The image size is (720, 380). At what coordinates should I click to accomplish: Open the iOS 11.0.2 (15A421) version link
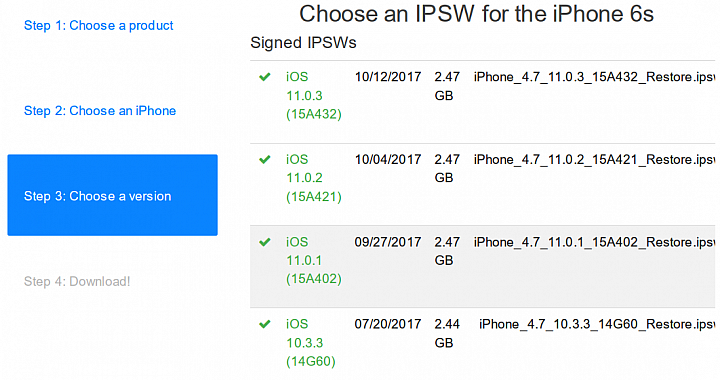tap(314, 178)
